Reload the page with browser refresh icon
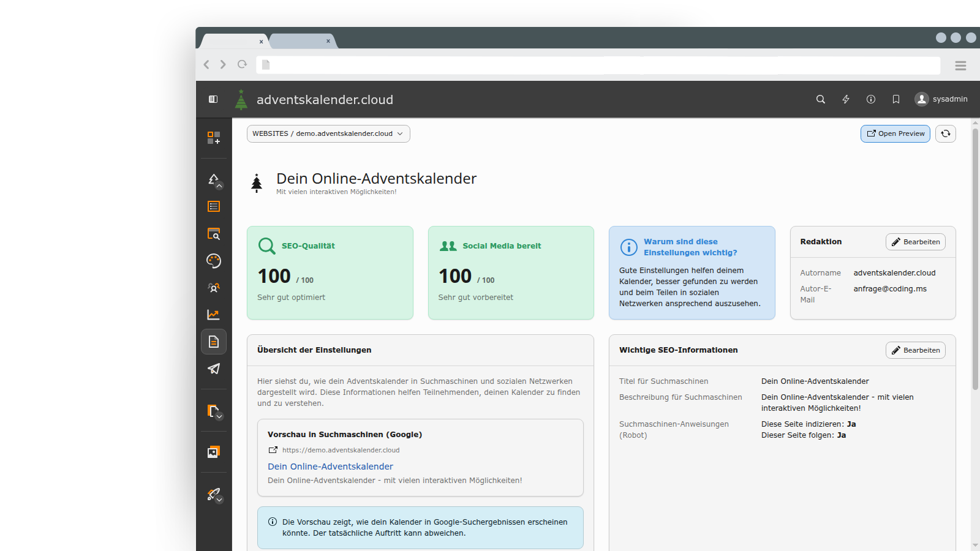 (x=242, y=64)
